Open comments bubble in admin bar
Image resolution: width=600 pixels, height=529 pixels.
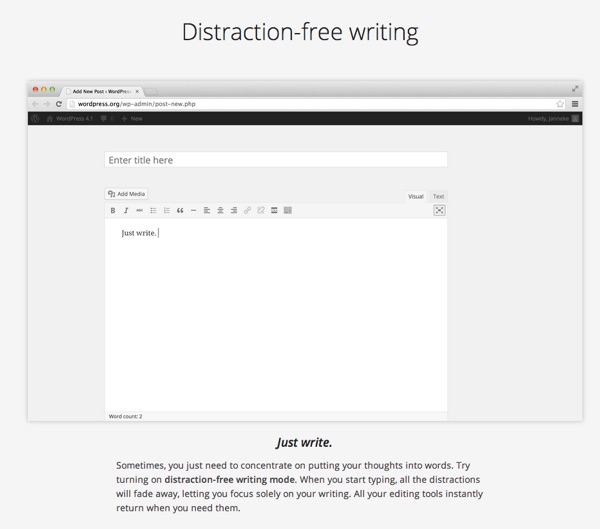pos(107,119)
